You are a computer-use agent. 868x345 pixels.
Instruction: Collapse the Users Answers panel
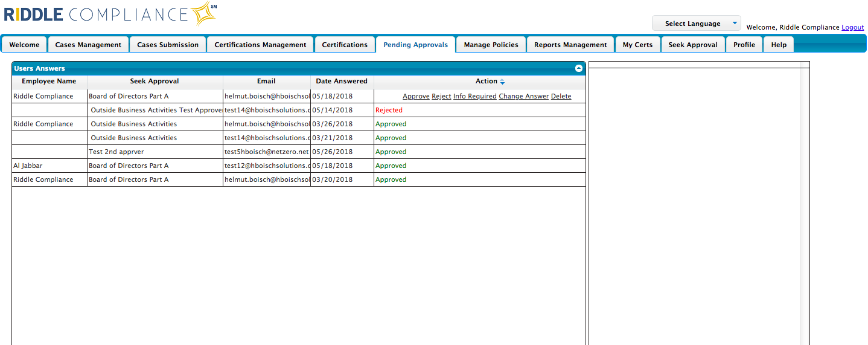(578, 68)
